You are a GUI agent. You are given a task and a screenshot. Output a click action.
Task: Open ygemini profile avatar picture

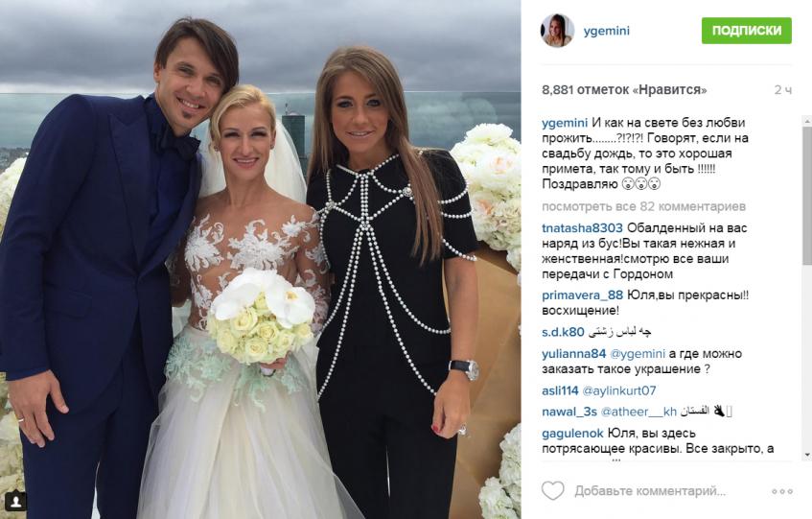tap(558, 31)
